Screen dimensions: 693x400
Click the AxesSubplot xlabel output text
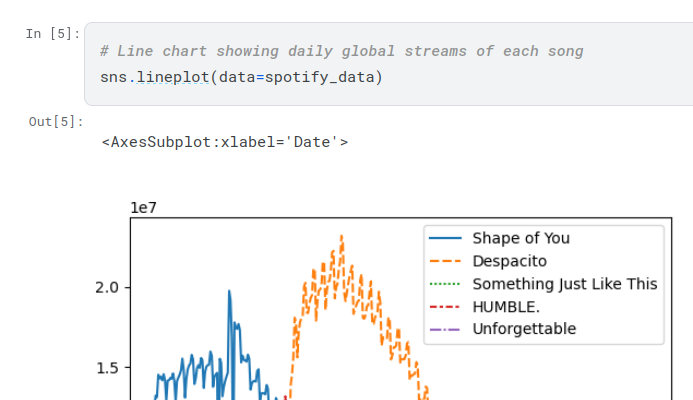(x=225, y=142)
